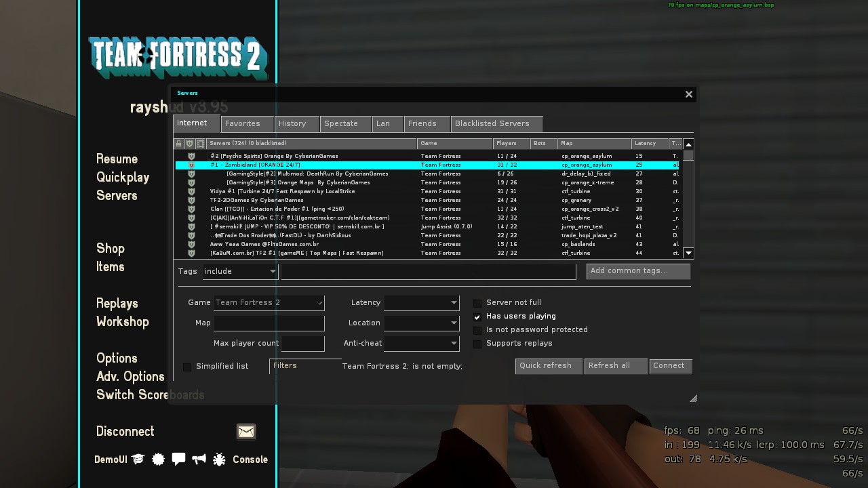
Task: Open training via the graduation cap icon
Action: [x=138, y=460]
